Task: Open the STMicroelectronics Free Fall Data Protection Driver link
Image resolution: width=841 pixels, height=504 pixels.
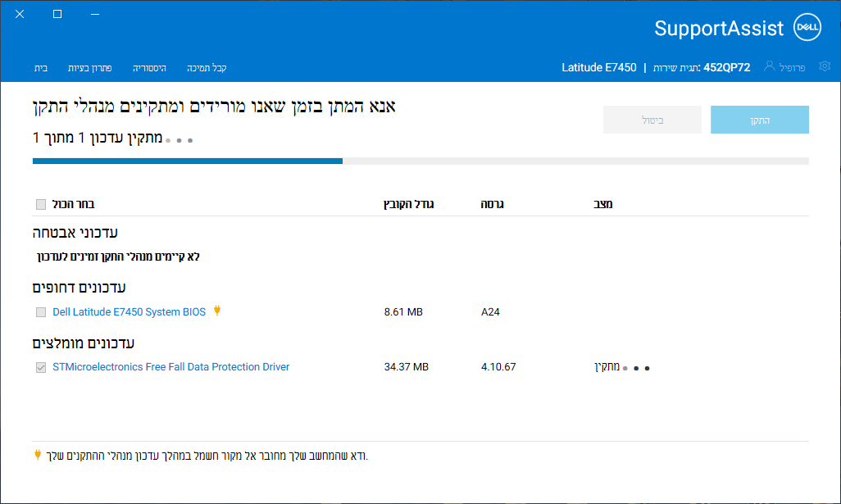Action: click(x=170, y=367)
